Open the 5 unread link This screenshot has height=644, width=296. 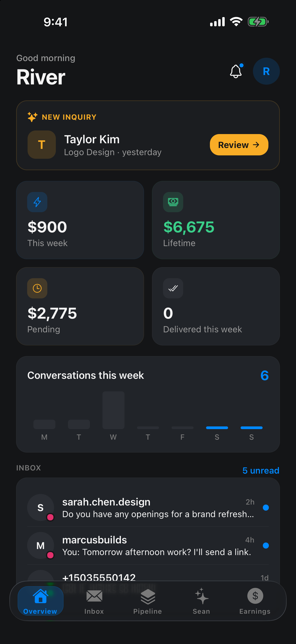pos(261,470)
